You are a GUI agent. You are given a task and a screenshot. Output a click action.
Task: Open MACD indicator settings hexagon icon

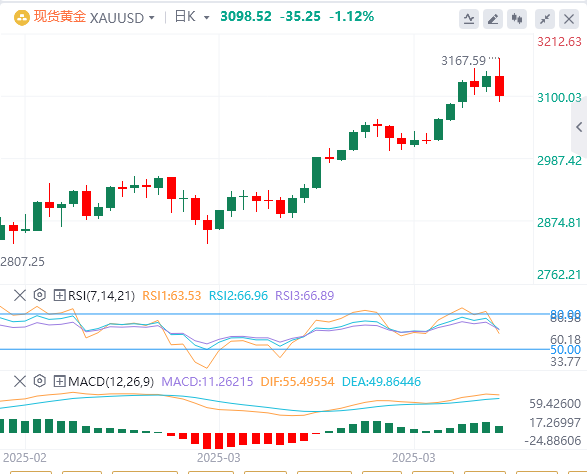[40, 381]
